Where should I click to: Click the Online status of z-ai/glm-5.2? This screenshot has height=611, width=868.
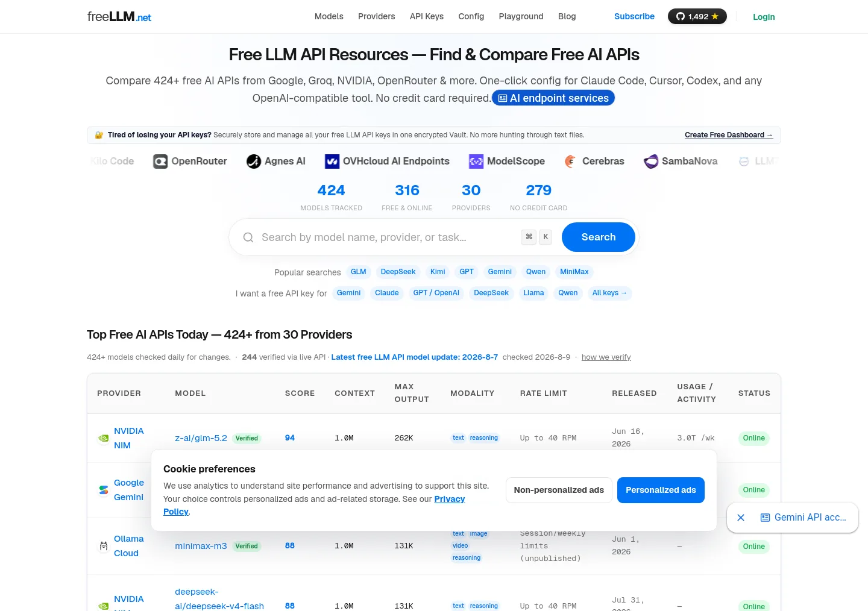pos(754,438)
